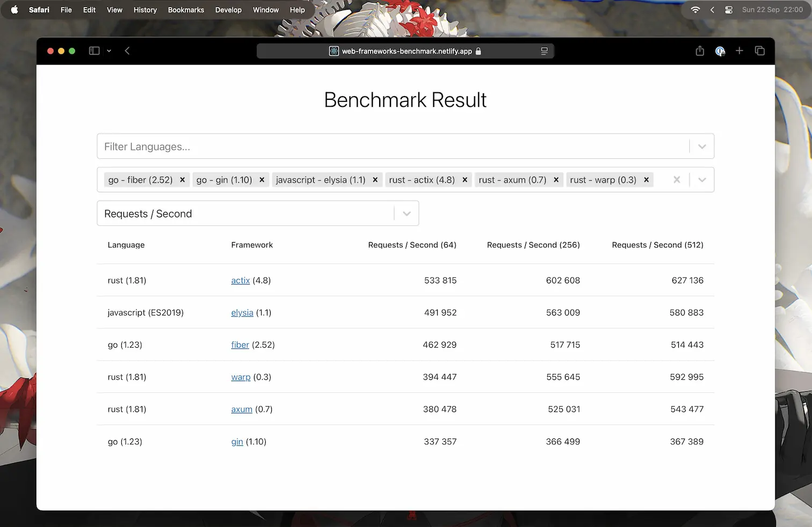Open the framework selection chevron
Viewport: 812px width, 527px height.
[x=701, y=180]
